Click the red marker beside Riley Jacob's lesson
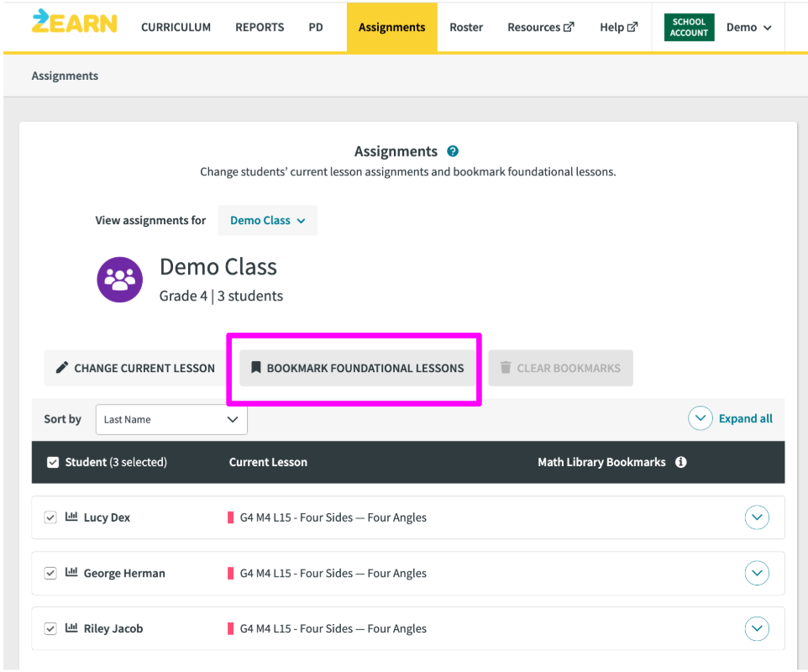This screenshot has width=808, height=672. point(230,628)
